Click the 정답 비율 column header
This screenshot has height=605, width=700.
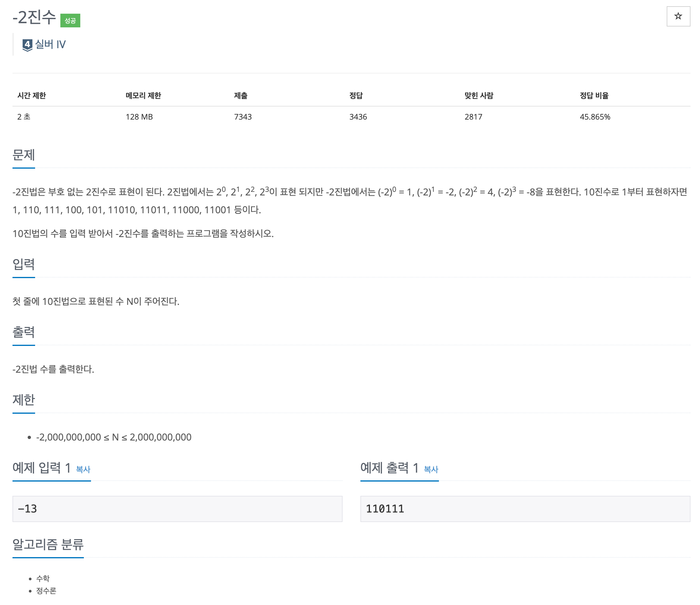[594, 96]
